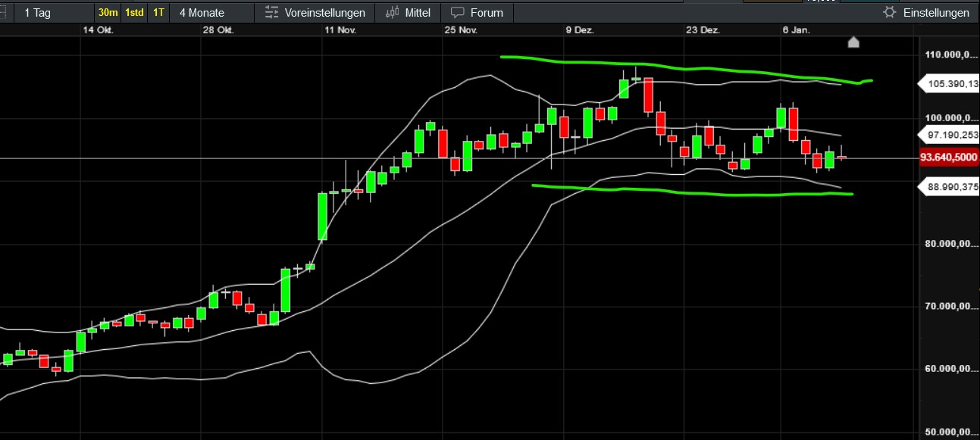Click the candlestick icon beside Mittel
Viewport: 980px width, 440px height.
pyautogui.click(x=392, y=13)
